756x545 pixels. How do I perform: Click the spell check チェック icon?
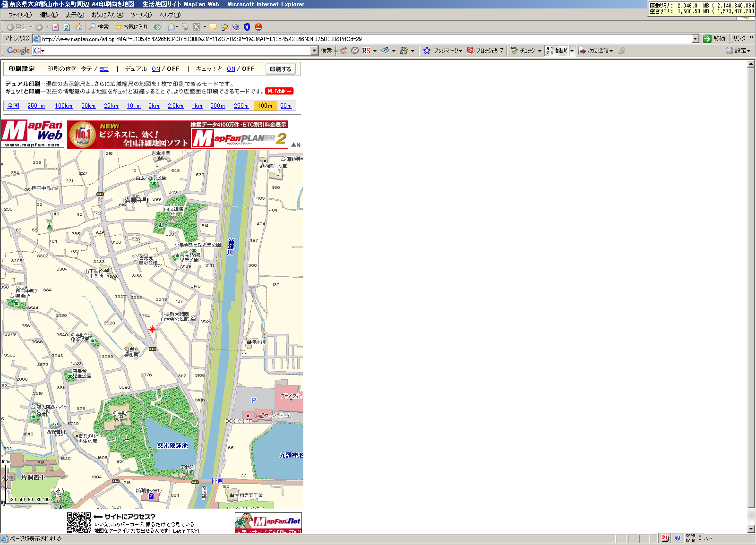[x=514, y=51]
